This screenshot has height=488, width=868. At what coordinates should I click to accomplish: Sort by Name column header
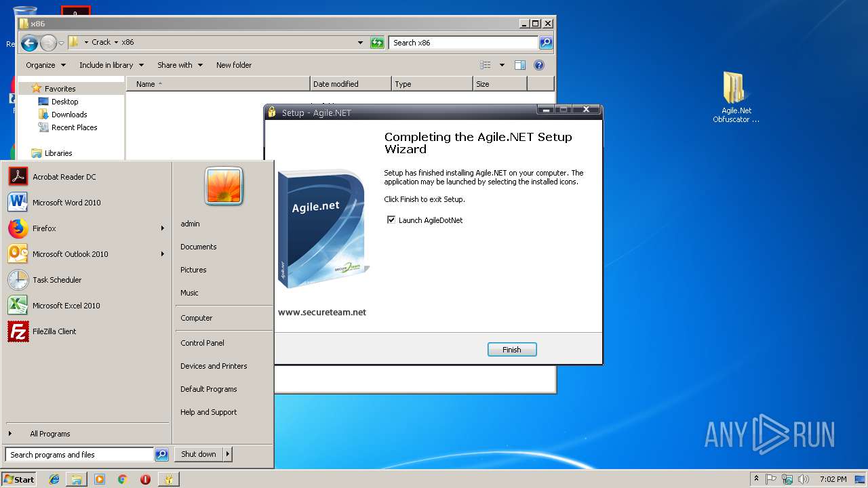coord(218,84)
